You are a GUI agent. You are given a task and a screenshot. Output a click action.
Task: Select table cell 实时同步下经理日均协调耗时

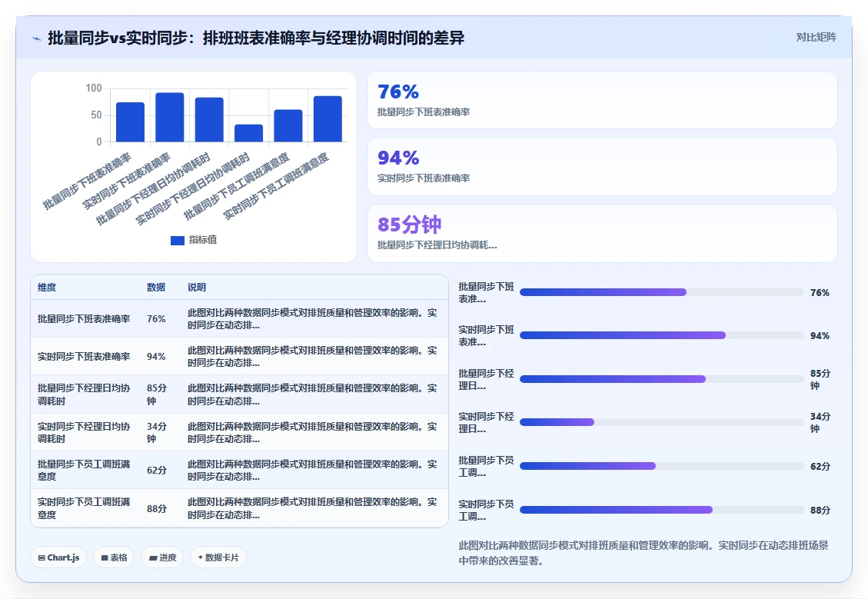(x=84, y=432)
